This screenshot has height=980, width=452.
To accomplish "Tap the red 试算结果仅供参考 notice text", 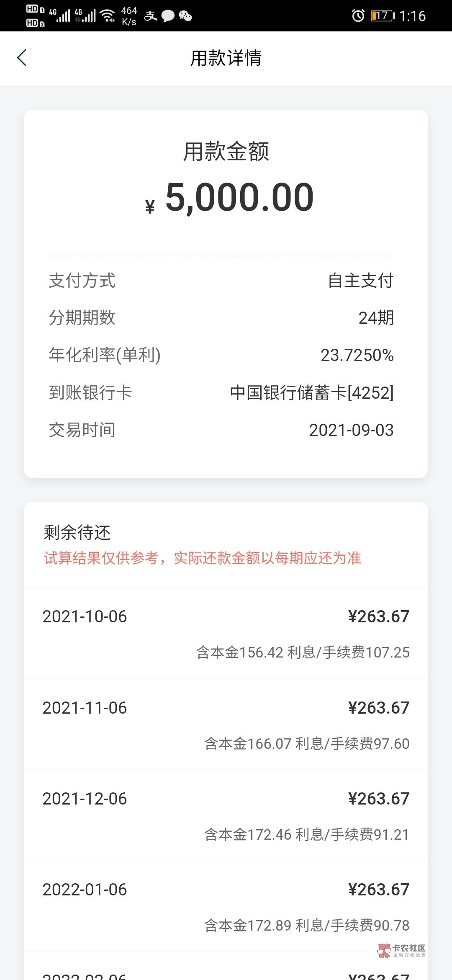I will [203, 558].
